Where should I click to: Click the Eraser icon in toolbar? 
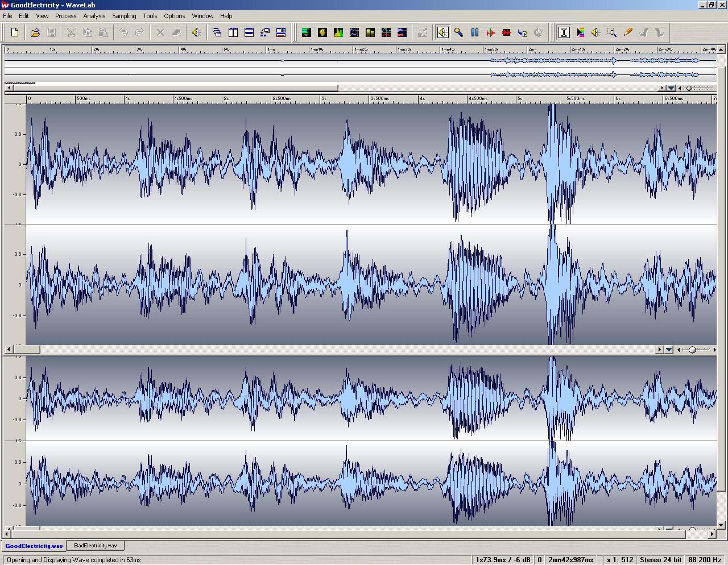(x=176, y=32)
